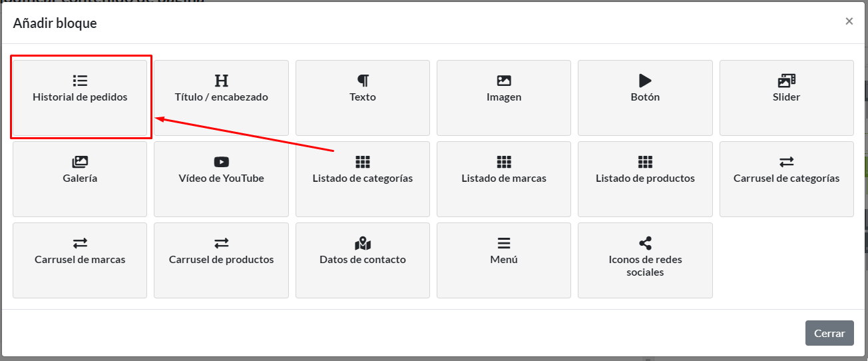Viewport: 868px width, 361px height.
Task: Click the Añadir bloque dialog title
Action: [x=55, y=23]
